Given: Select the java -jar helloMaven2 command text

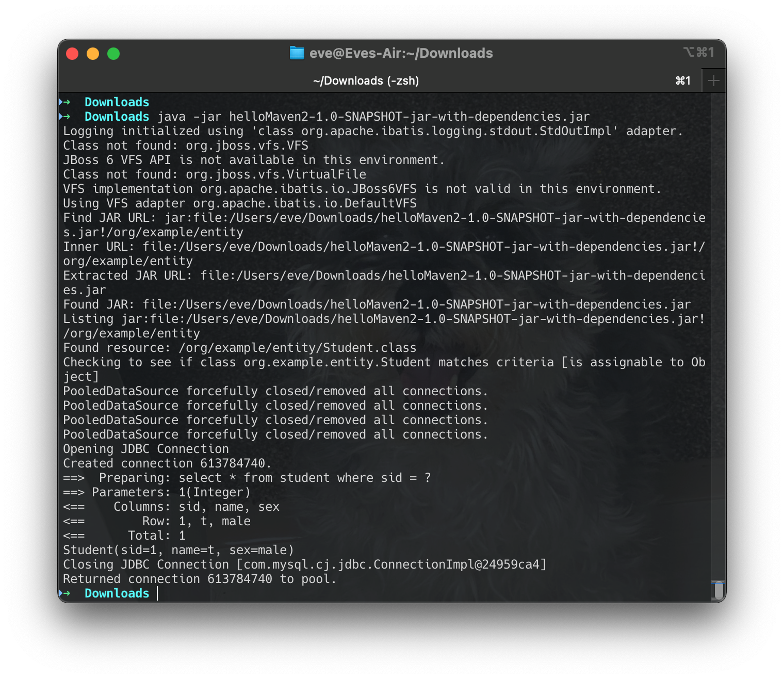Looking at the screenshot, I should [373, 117].
